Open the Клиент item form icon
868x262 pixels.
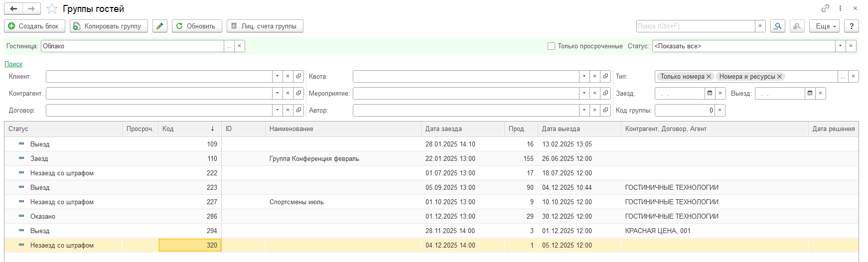(298, 76)
